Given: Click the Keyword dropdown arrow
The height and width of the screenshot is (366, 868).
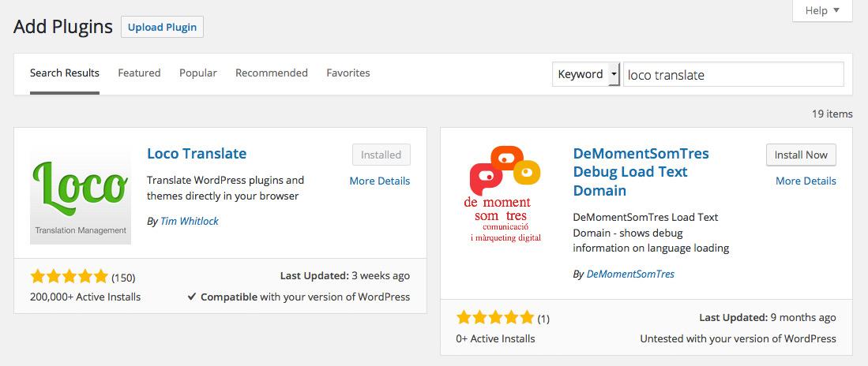Looking at the screenshot, I should (x=614, y=74).
